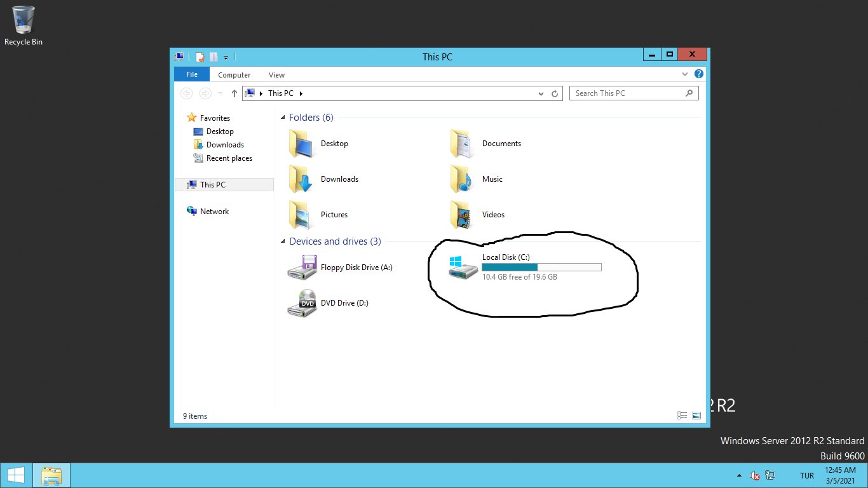This screenshot has width=868, height=488.
Task: Expand the chevron after This PC breadcrumb
Action: [301, 93]
